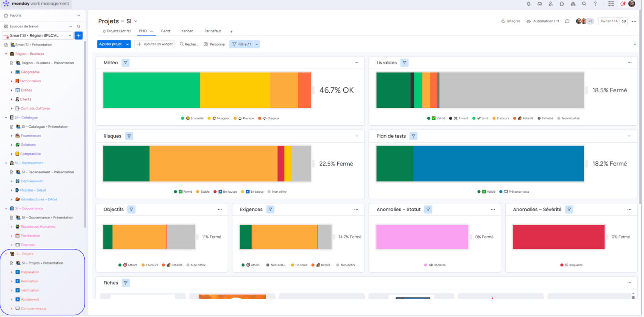
Task: Expand the Filtre options dropdown arrow
Action: tap(257, 44)
